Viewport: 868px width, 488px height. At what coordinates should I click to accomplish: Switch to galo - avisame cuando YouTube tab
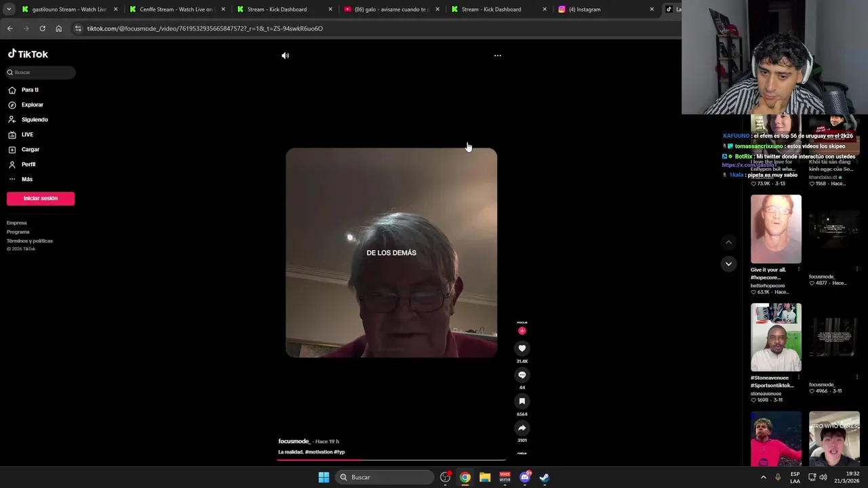point(391,9)
